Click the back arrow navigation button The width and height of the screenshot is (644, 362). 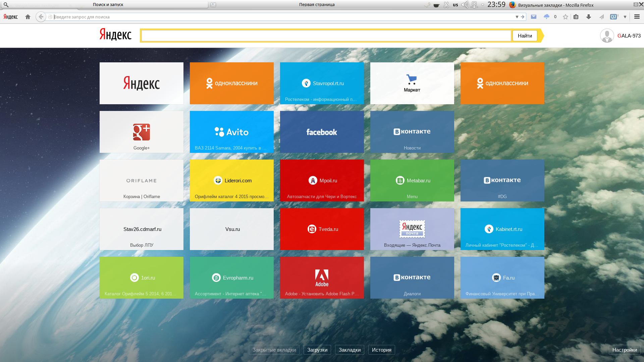click(x=41, y=17)
